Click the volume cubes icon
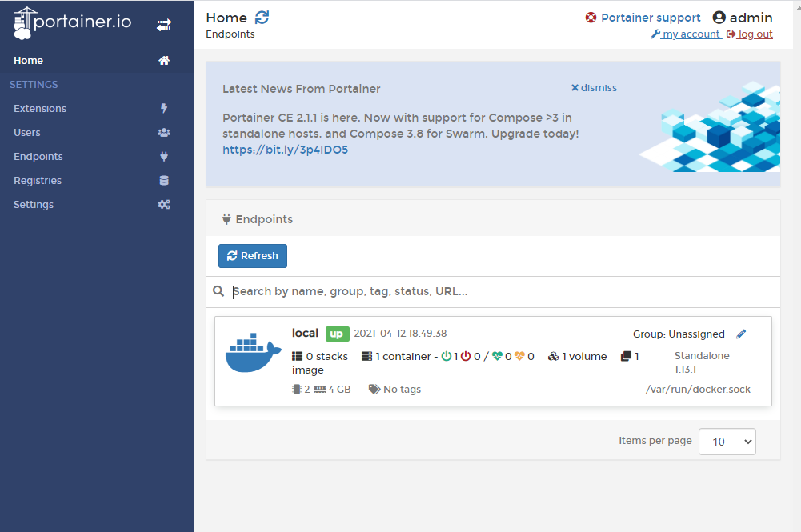The width and height of the screenshot is (801, 532). point(553,356)
